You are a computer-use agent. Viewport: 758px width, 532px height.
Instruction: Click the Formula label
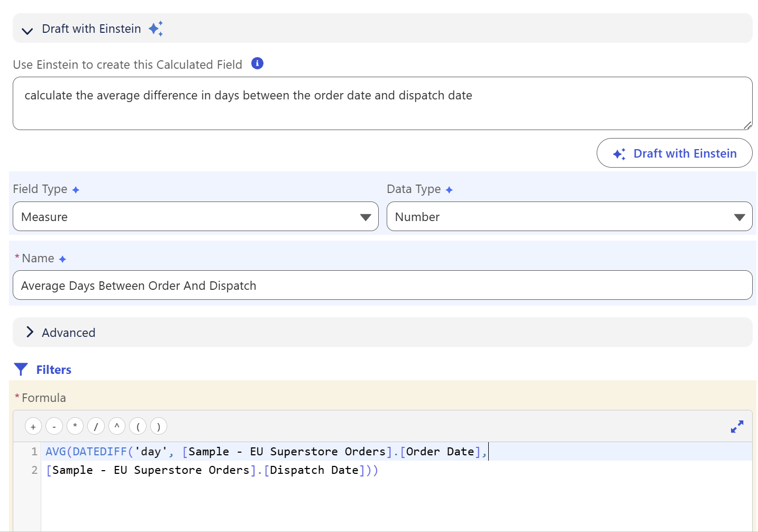click(44, 398)
